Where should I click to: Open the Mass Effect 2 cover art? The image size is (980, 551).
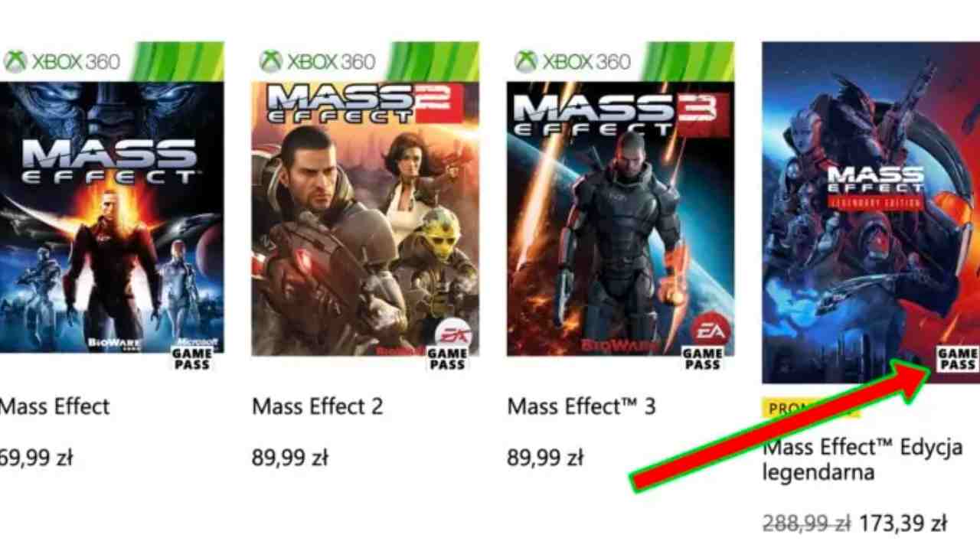(365, 199)
